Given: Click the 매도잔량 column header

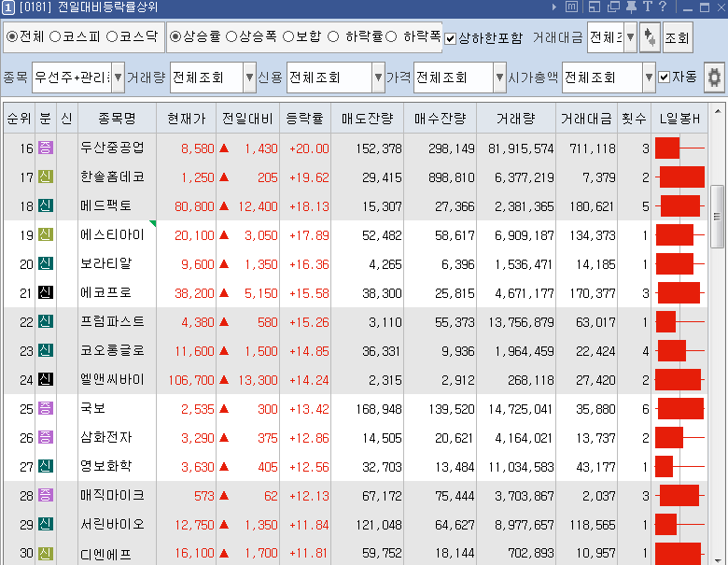Looking at the screenshot, I should [367, 119].
